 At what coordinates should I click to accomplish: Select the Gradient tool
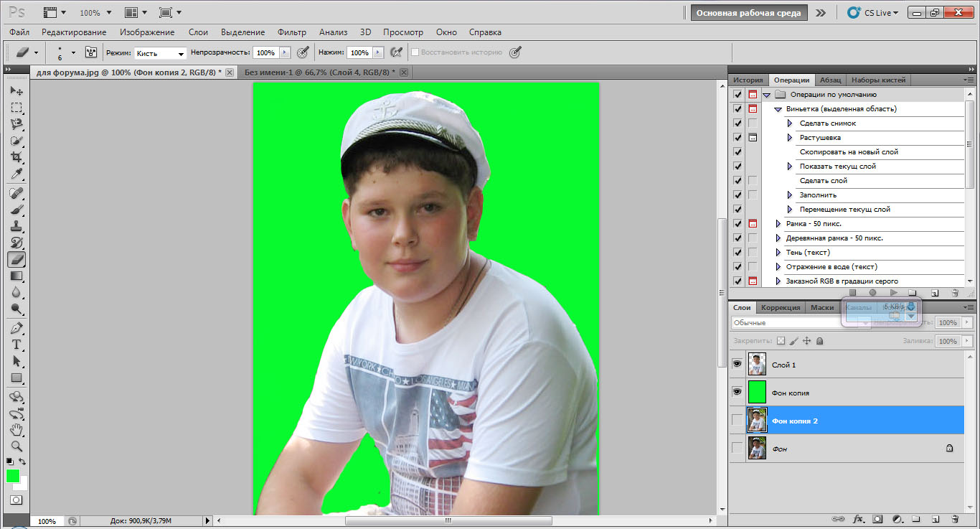click(x=17, y=276)
